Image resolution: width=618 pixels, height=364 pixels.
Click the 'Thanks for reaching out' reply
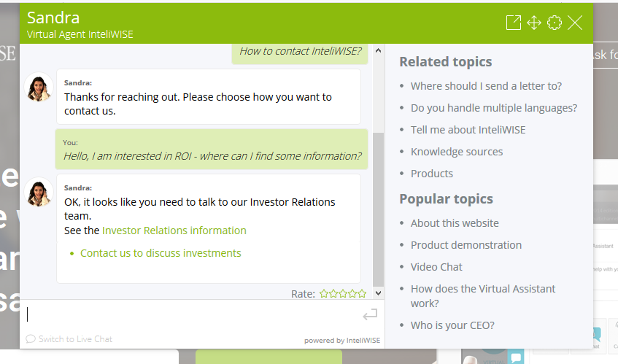tap(209, 97)
